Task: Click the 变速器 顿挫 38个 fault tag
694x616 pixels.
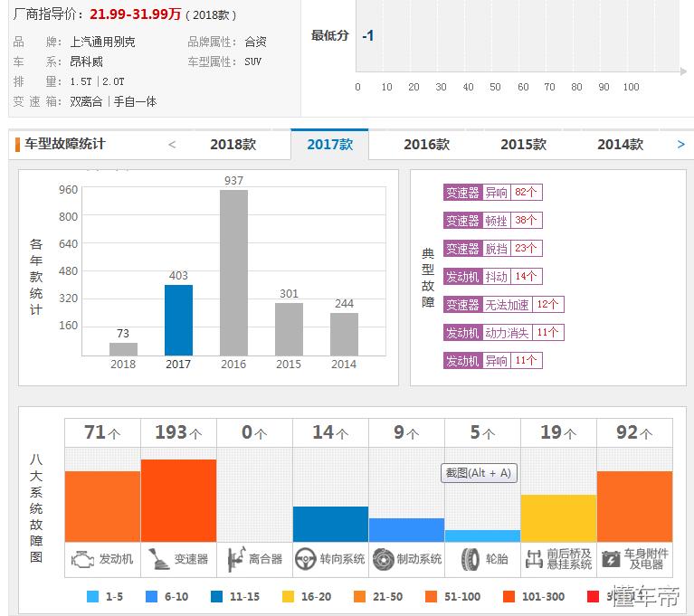Action: pos(492,221)
